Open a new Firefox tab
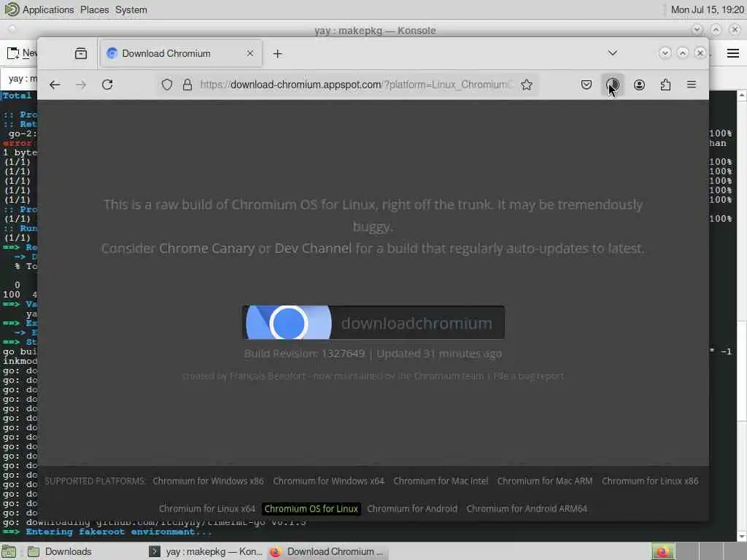This screenshot has width=747, height=560. (x=278, y=54)
